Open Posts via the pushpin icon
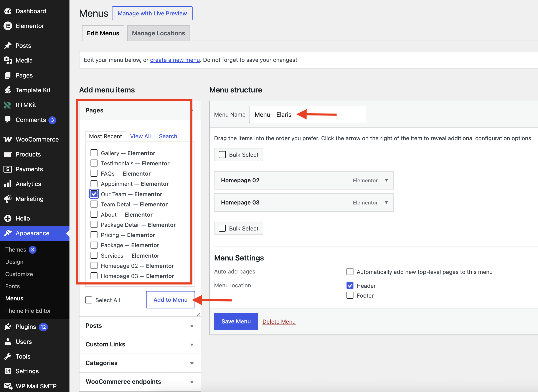 pos(8,46)
